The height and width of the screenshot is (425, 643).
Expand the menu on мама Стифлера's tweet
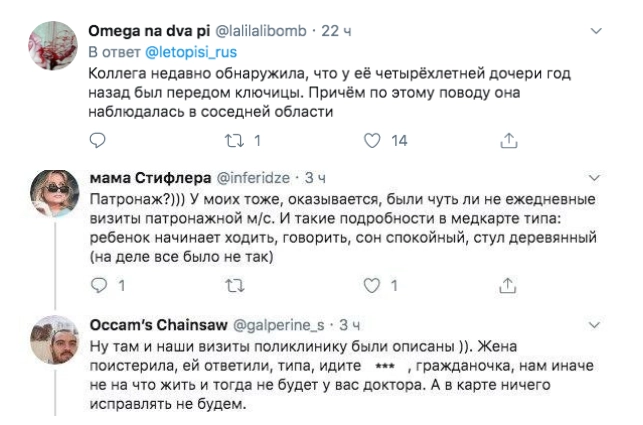pyautogui.click(x=598, y=177)
